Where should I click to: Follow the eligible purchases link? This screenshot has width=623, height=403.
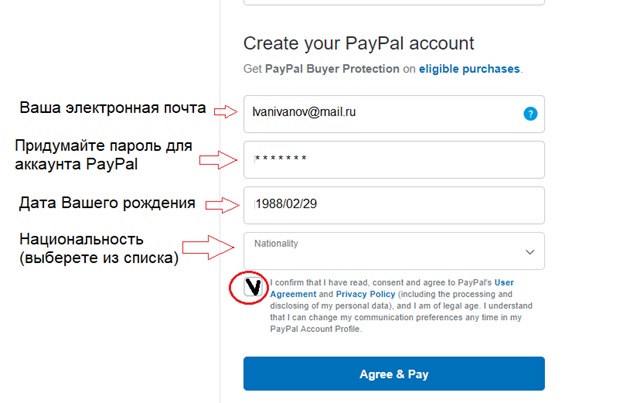(469, 69)
